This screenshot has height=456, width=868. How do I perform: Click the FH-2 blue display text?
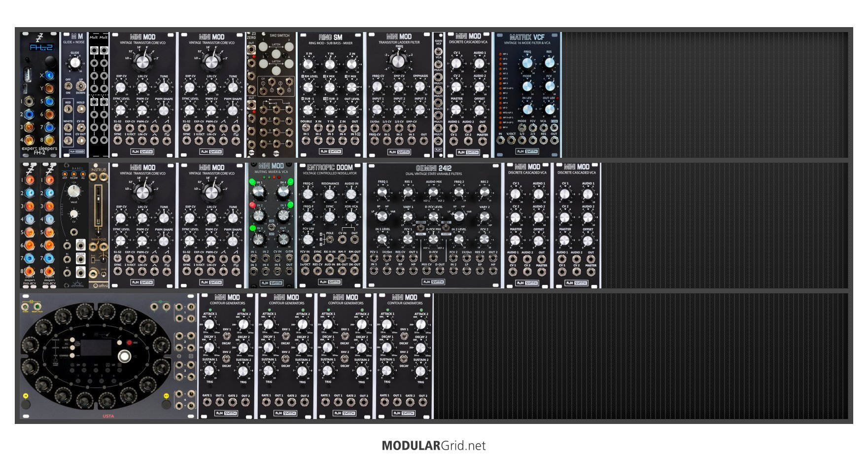(41, 48)
